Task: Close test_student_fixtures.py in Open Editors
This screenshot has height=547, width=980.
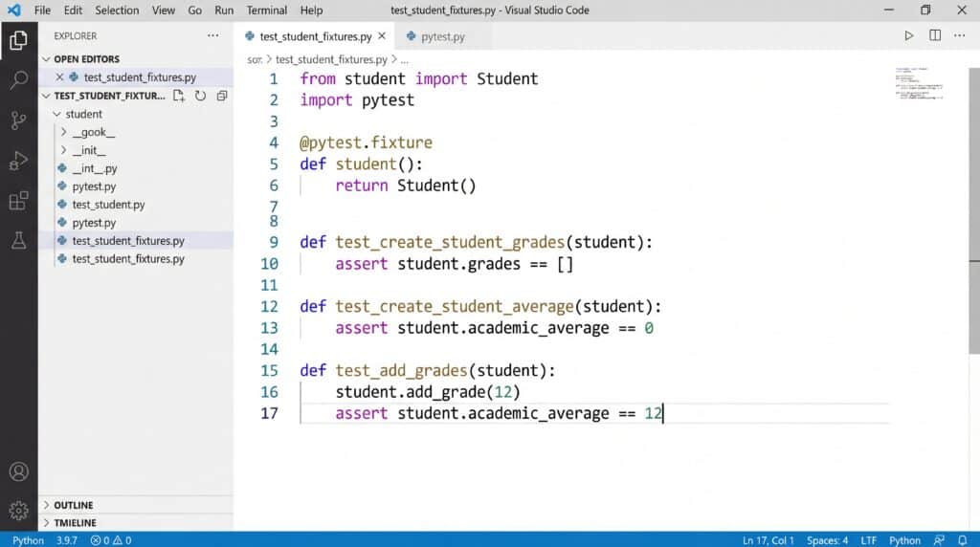Action: pyautogui.click(x=59, y=77)
